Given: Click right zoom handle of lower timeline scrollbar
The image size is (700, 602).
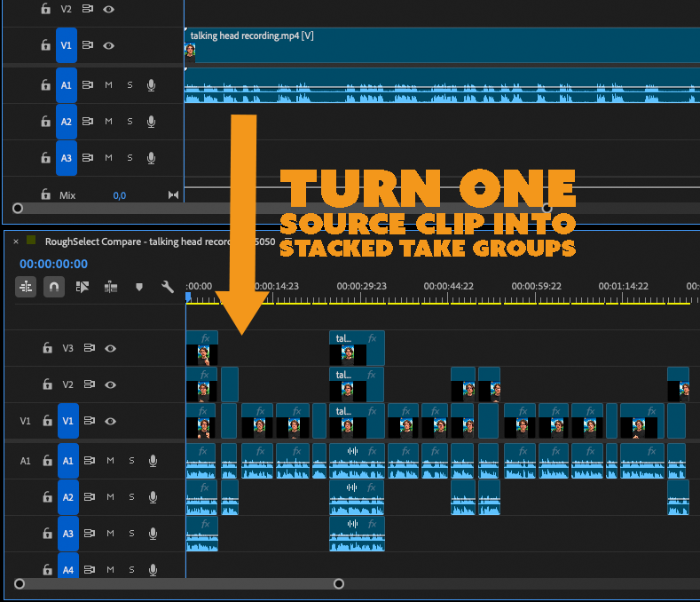Looking at the screenshot, I should click(339, 583).
